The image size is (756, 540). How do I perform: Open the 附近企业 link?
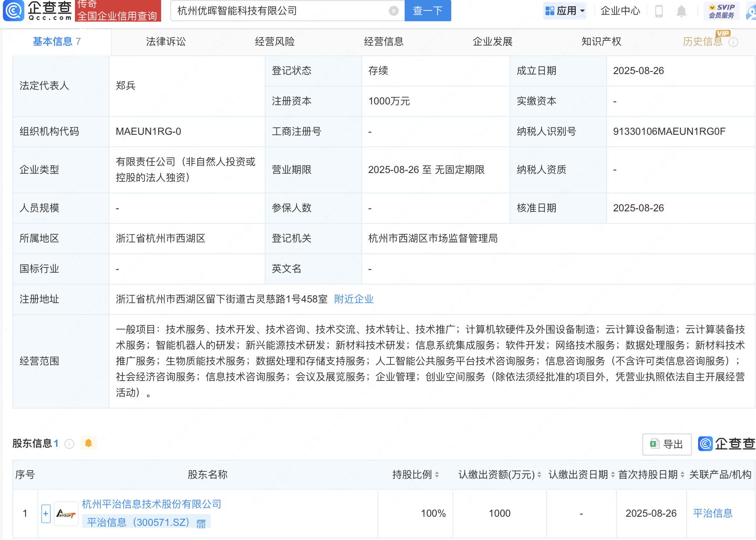[354, 299]
